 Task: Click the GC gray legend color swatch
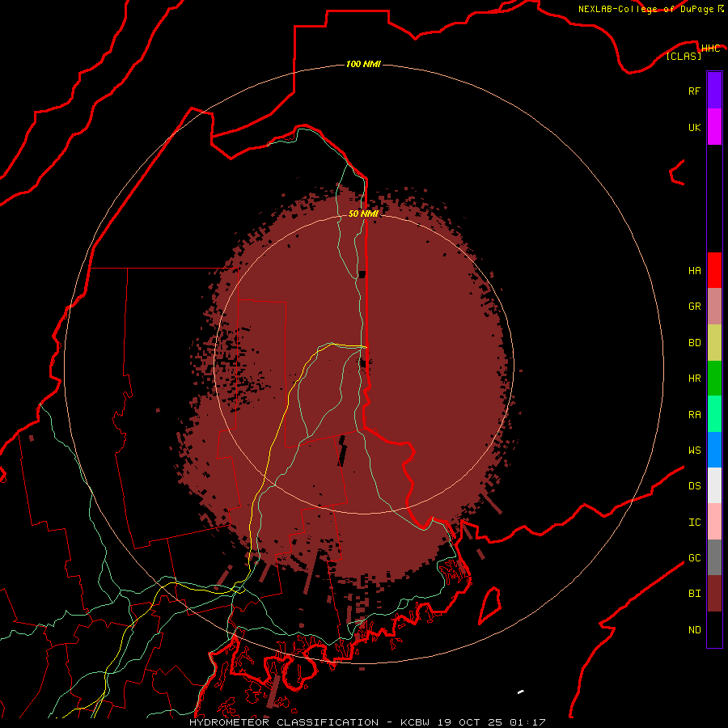pyautogui.click(x=714, y=557)
